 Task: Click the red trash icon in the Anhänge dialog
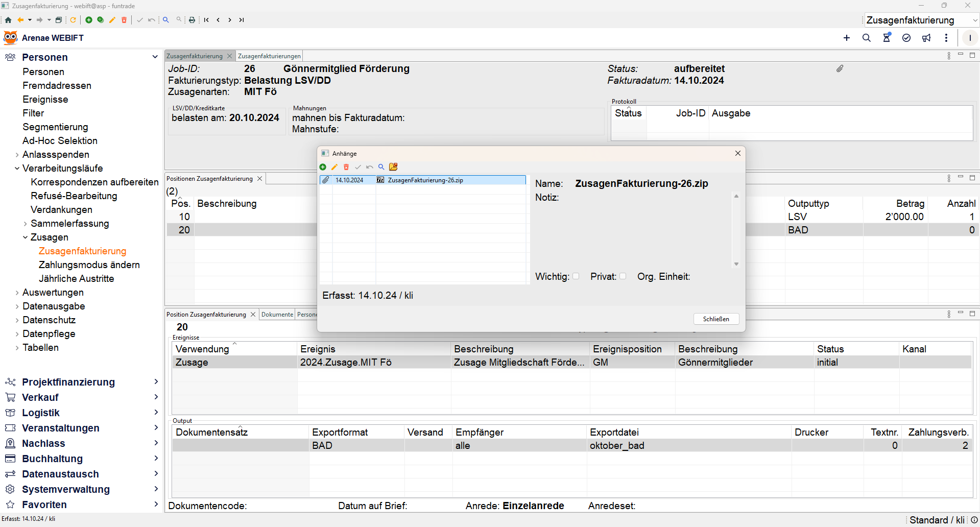click(346, 167)
